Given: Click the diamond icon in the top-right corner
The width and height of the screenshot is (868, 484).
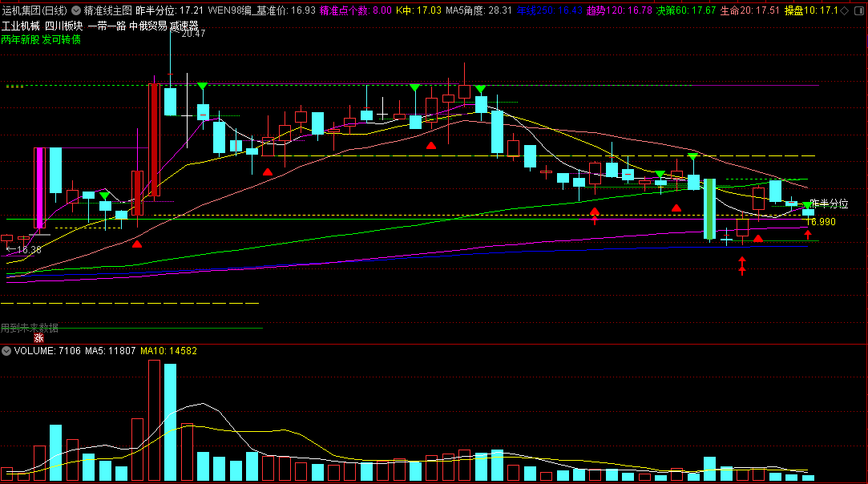Looking at the screenshot, I should (x=844, y=10).
